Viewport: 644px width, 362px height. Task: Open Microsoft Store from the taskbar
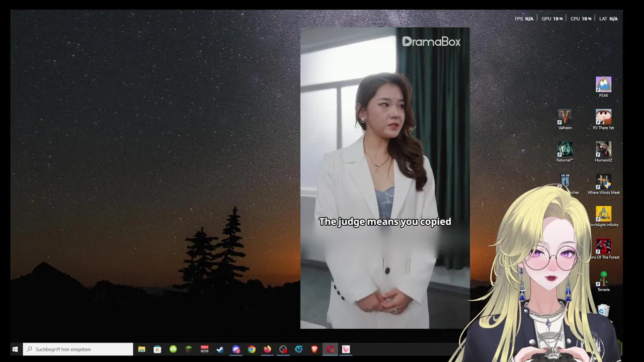[157, 349]
